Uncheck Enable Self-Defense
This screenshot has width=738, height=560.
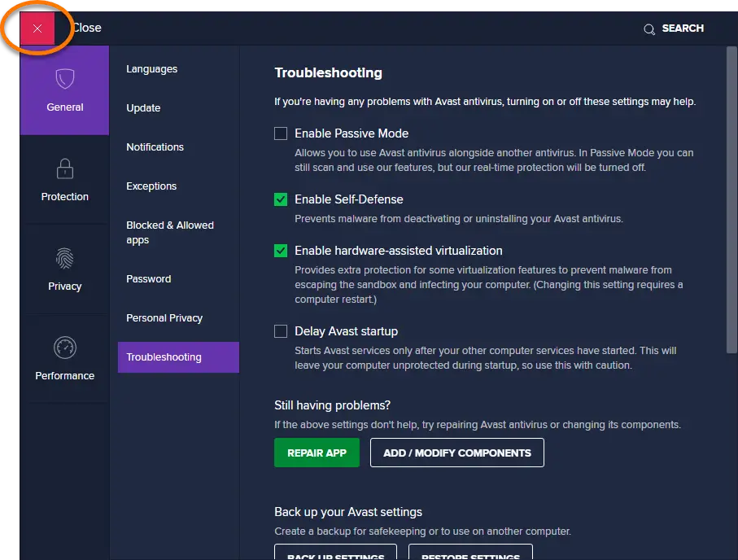click(x=281, y=199)
